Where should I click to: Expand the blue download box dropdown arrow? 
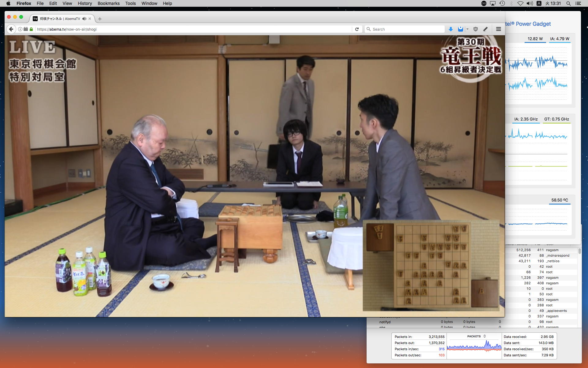point(467,29)
